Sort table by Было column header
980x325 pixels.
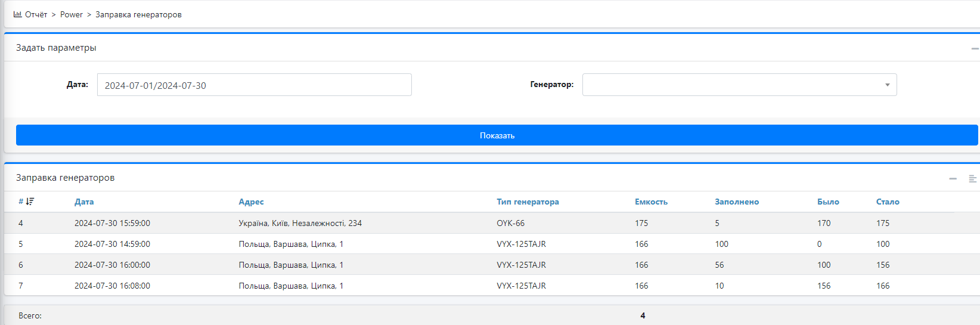[828, 202]
